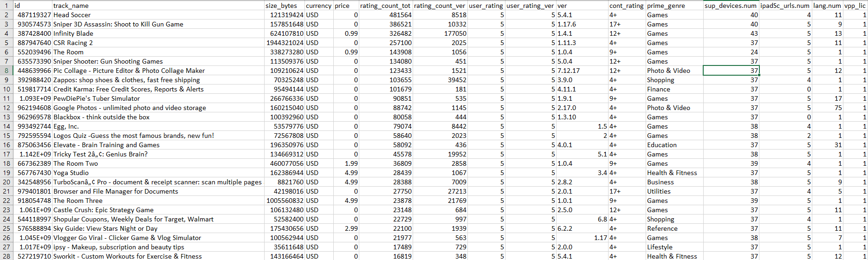Screen dimensions: 868x260
Task: Click 'Vlogger Go Viral - Clicker Game & Vlog Simulator'
Action: [x=158, y=238]
